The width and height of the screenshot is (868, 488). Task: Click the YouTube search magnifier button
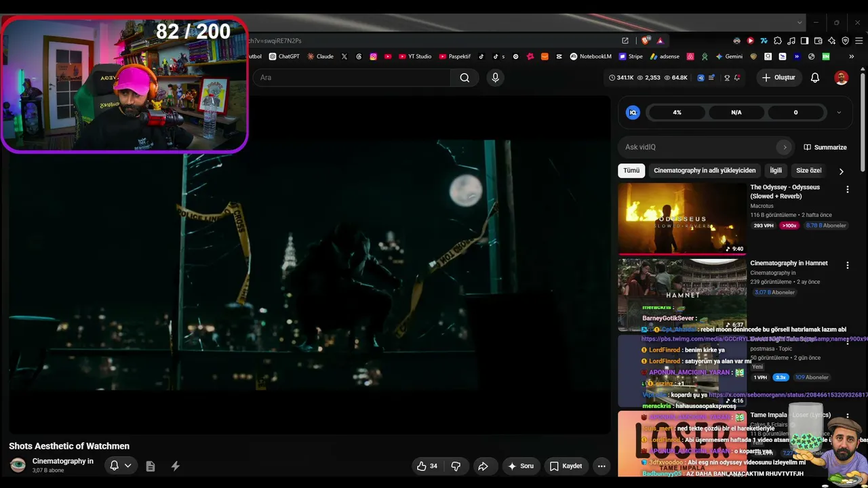(x=465, y=77)
